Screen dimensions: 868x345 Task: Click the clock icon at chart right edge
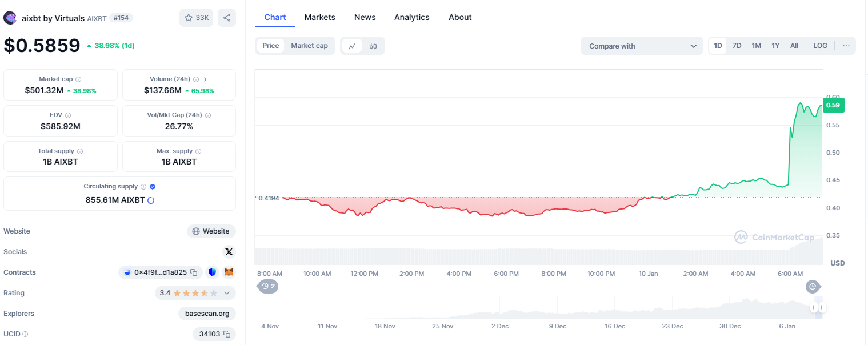click(813, 286)
